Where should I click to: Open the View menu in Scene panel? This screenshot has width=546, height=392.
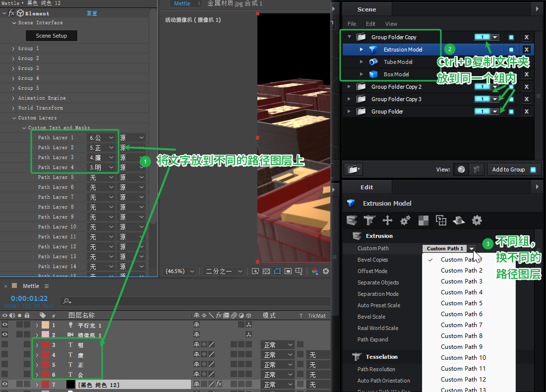(x=391, y=24)
